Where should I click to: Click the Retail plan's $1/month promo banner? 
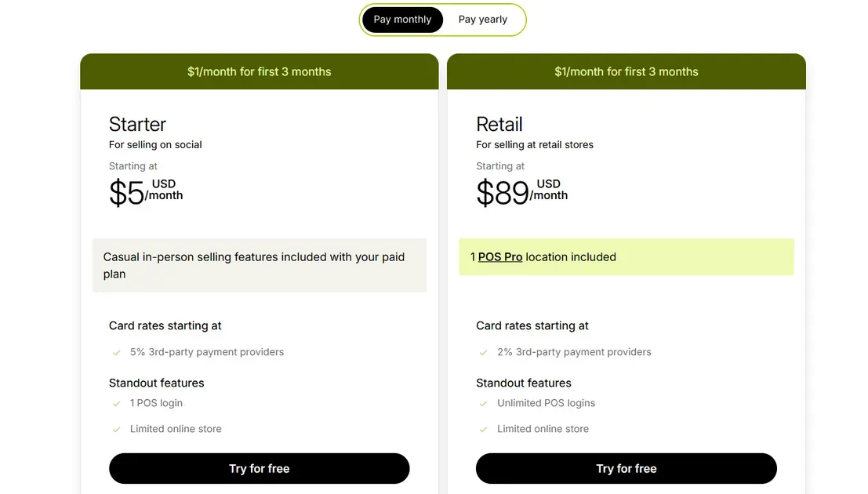(626, 71)
